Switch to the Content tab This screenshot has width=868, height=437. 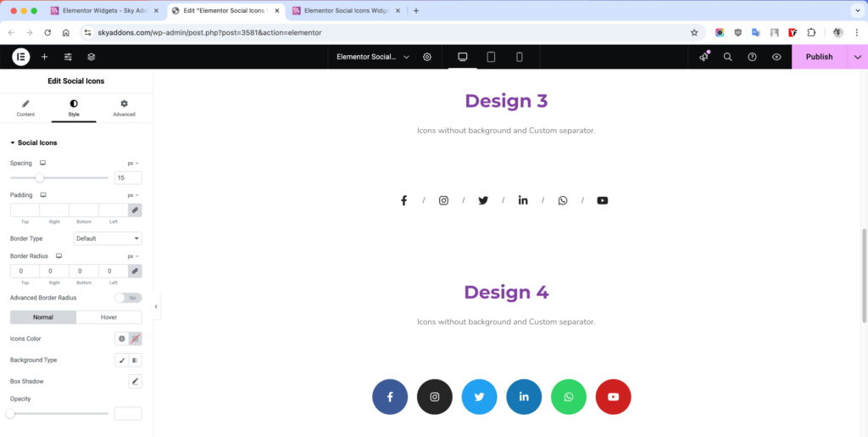click(25, 108)
